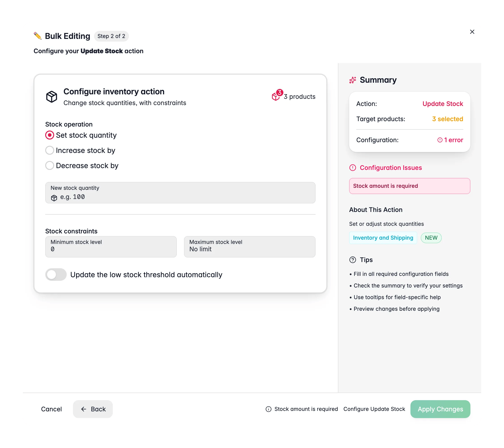
Task: Click the warning icon beside 1 error
Action: pos(440,140)
